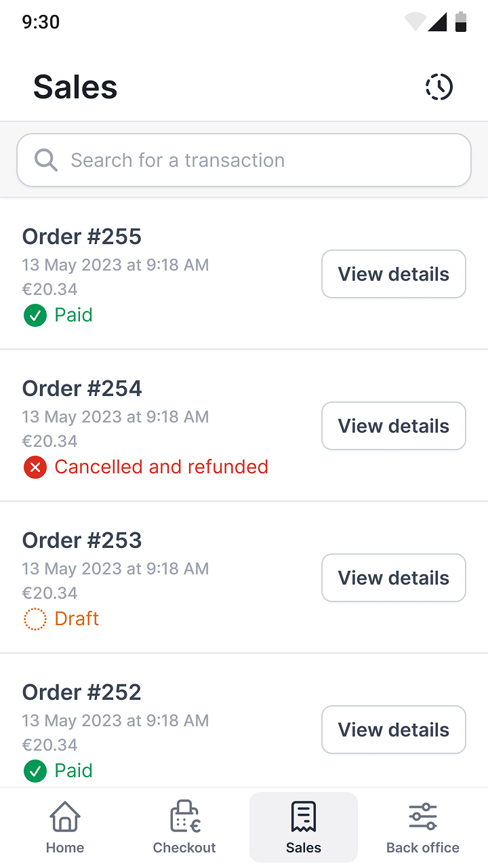The width and height of the screenshot is (488, 868).
Task: Click the red cancelled icon on Order #254
Action: (35, 467)
